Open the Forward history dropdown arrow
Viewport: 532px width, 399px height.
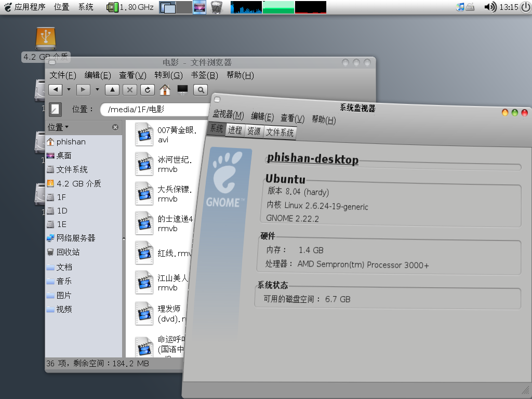(97, 89)
